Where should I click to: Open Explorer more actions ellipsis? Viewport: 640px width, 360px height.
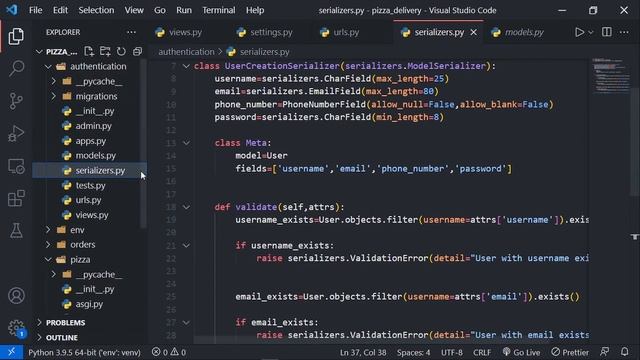pos(131,32)
